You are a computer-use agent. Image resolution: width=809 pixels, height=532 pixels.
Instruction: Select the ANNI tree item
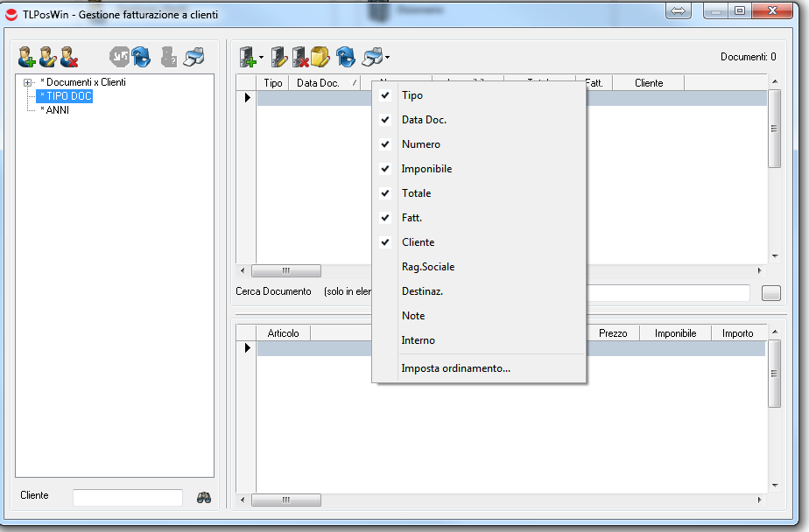(58, 110)
